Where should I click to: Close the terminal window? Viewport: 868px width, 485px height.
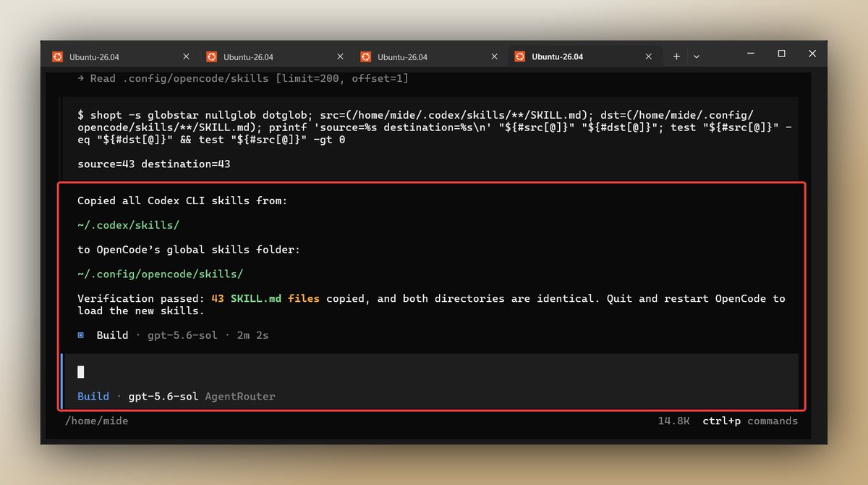[x=812, y=54]
